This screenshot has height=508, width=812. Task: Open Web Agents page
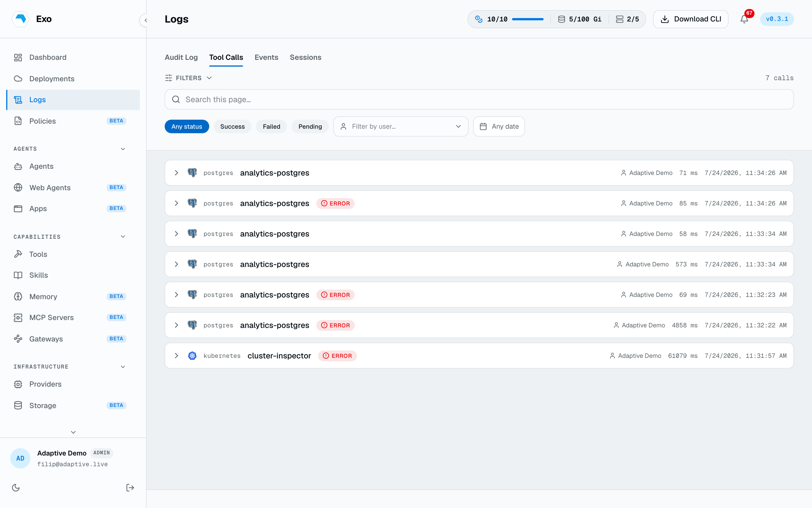pos(73,187)
